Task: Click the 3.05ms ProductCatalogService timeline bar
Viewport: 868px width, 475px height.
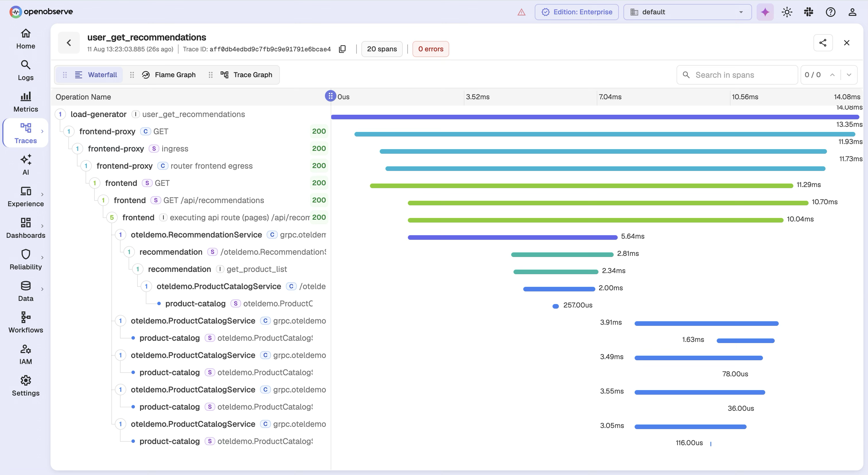Action: (690, 427)
